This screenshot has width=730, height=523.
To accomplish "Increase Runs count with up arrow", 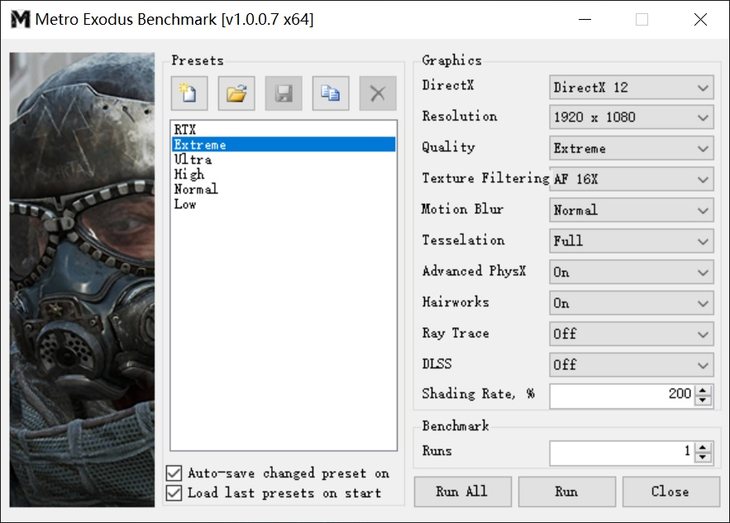I will [703, 447].
